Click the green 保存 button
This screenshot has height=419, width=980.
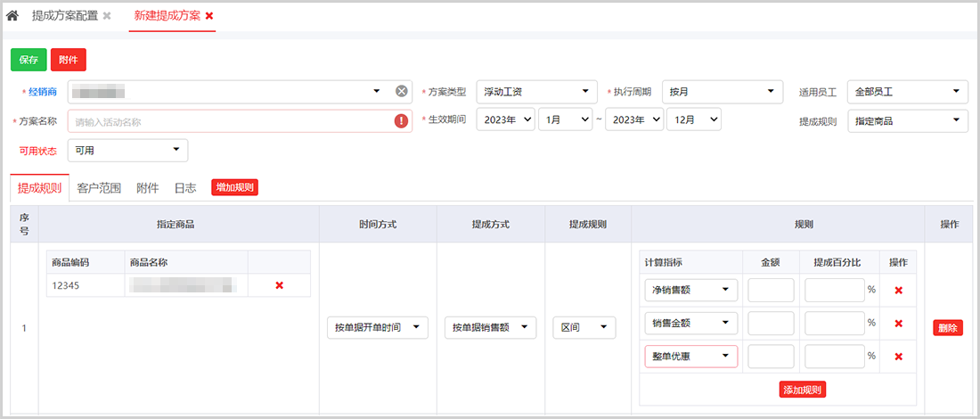tap(29, 60)
